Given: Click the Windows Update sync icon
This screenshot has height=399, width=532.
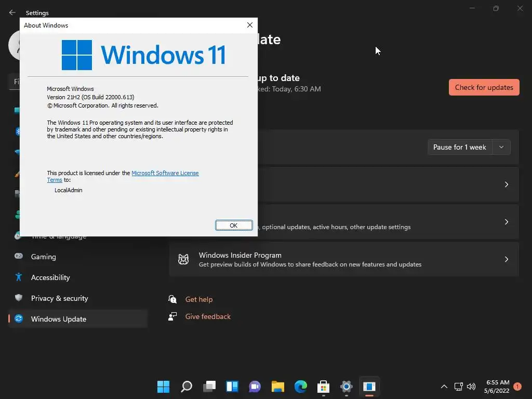Looking at the screenshot, I should [19, 318].
